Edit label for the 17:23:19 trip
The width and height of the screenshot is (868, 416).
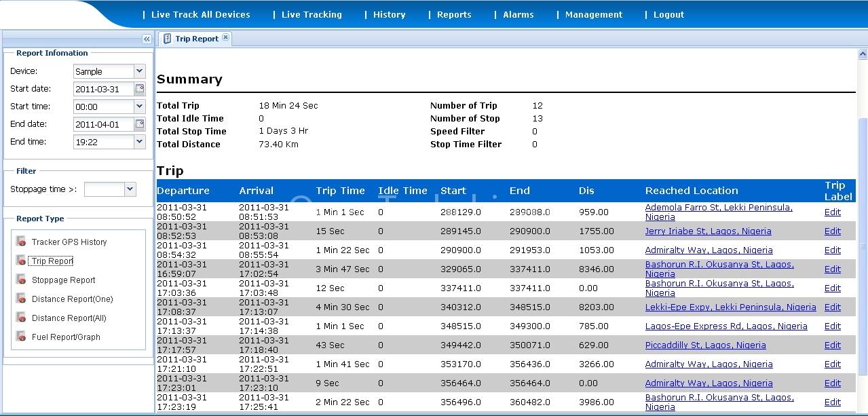[832, 402]
